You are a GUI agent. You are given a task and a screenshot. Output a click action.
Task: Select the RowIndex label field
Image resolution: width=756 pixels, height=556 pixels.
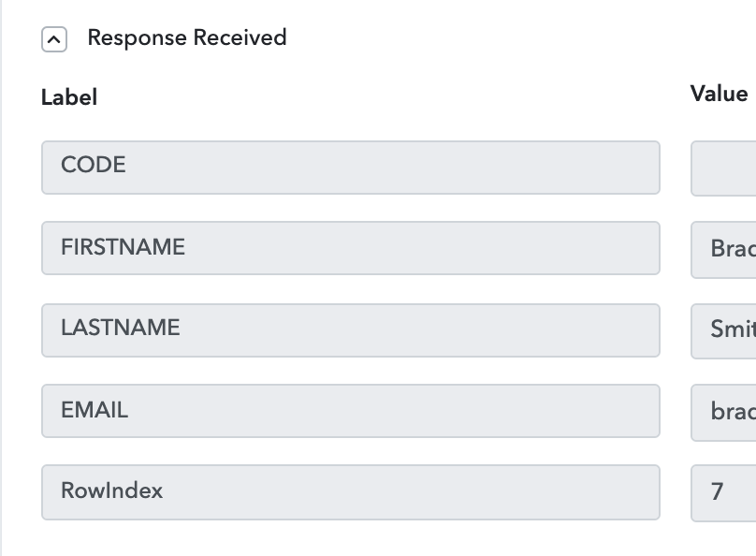[x=351, y=492]
